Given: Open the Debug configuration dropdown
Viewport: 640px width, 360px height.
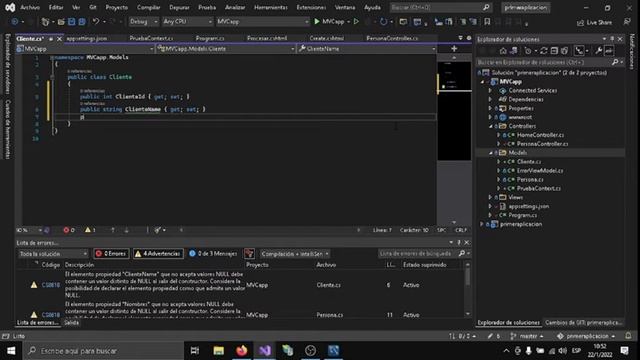Looking at the screenshot, I should coord(144,22).
